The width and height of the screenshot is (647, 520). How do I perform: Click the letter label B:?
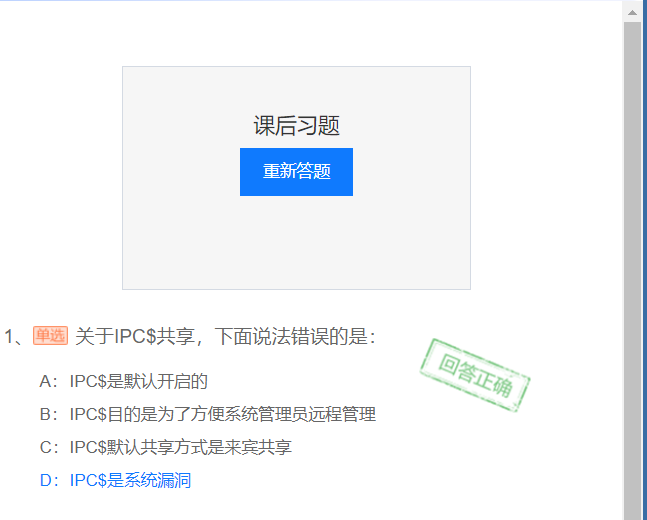(48, 414)
